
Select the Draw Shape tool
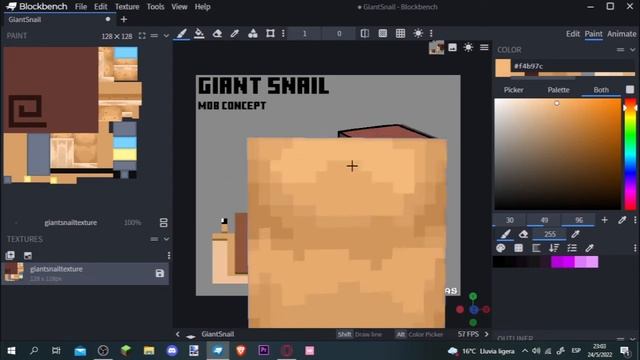pyautogui.click(x=253, y=33)
